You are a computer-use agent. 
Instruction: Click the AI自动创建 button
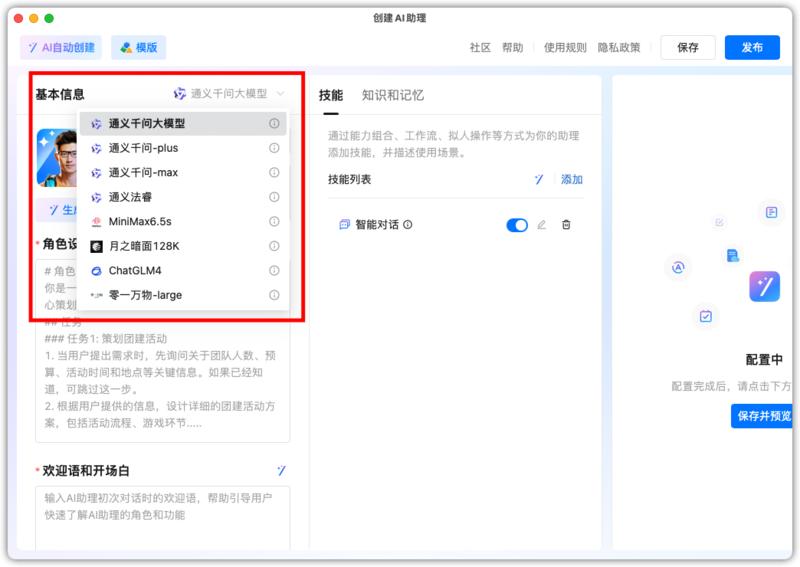(61, 47)
